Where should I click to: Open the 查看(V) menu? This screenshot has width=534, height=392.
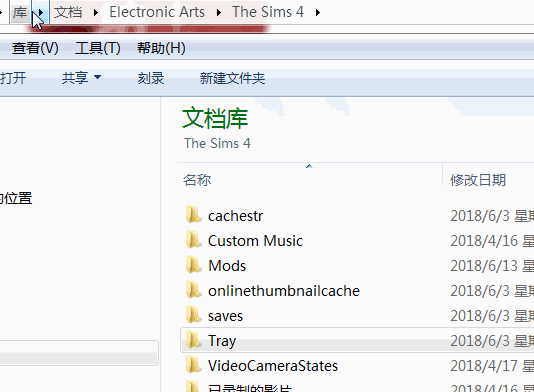[35, 48]
